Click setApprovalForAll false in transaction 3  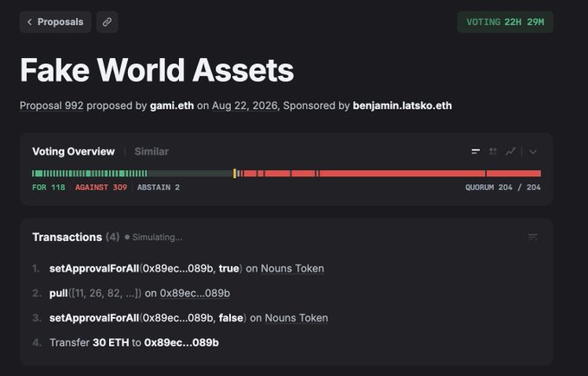click(148, 318)
